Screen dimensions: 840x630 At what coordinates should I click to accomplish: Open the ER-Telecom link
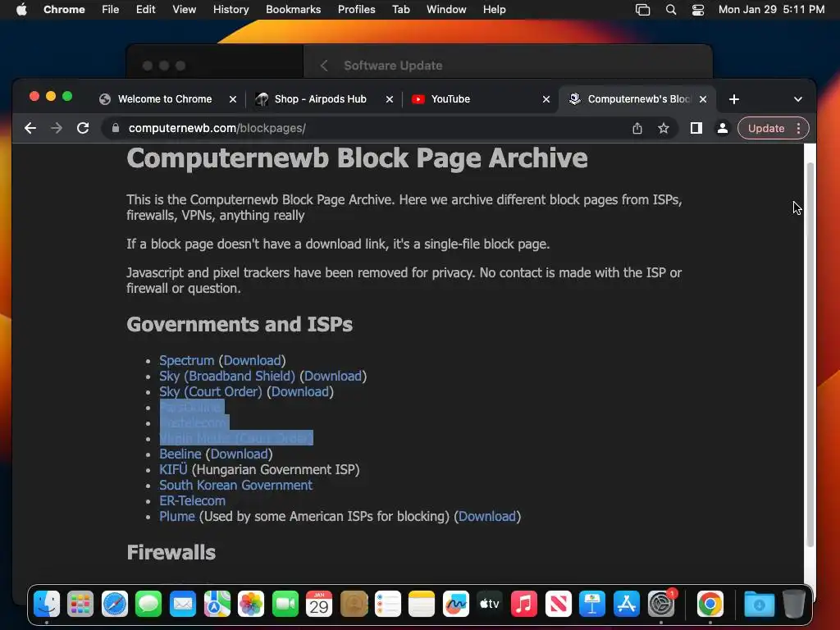pyautogui.click(x=192, y=500)
